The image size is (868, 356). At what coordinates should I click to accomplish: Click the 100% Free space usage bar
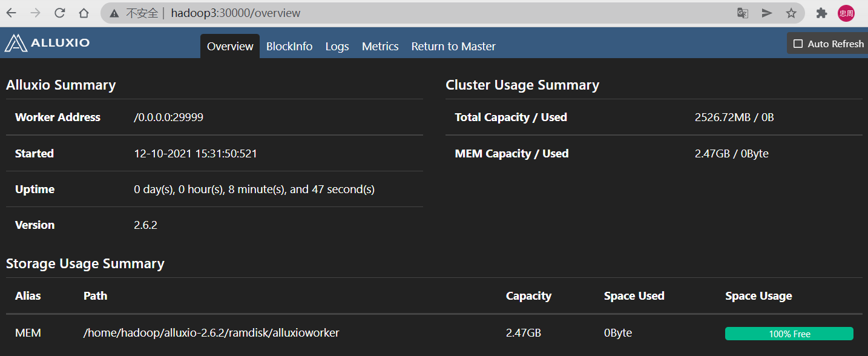pos(789,334)
